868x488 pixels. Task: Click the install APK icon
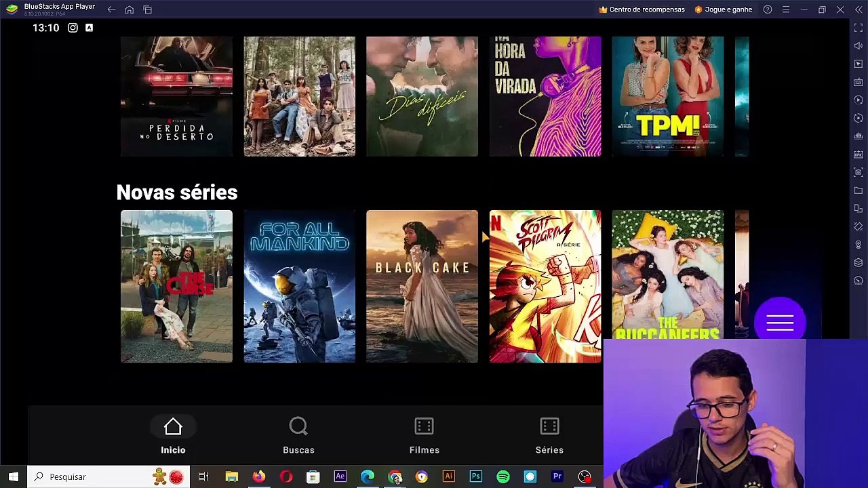(x=859, y=155)
